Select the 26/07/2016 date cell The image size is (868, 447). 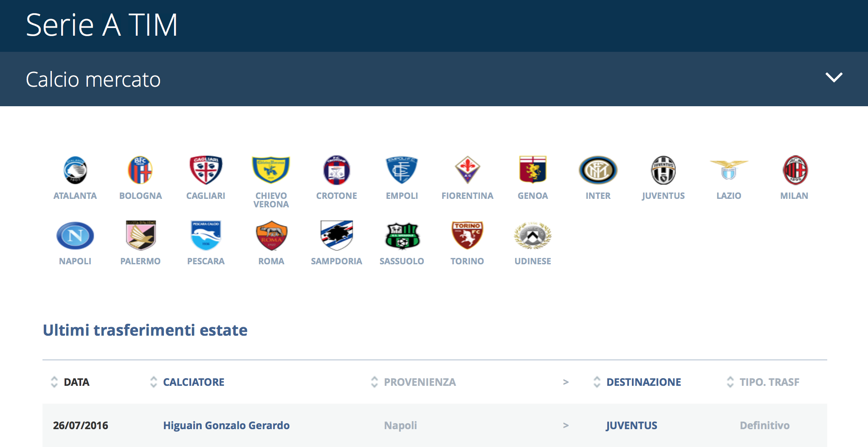point(80,425)
